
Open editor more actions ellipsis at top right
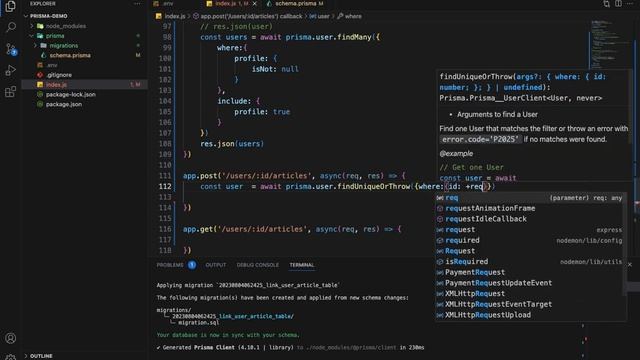(630, 4)
